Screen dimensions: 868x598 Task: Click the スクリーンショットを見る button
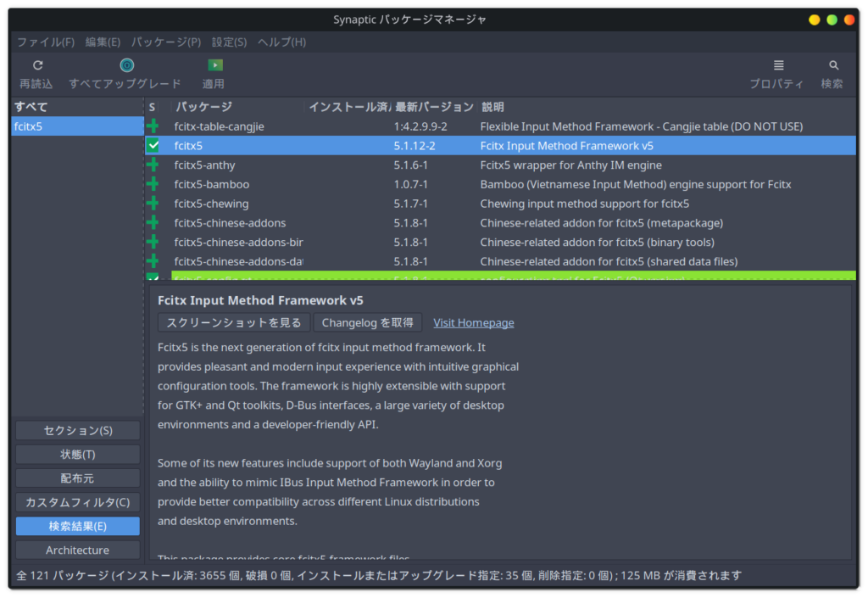pyautogui.click(x=233, y=322)
